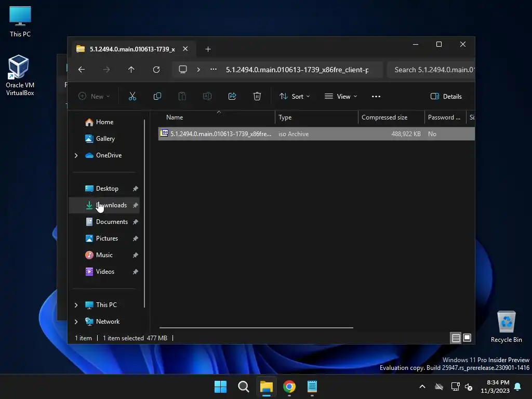Click File Explorer in the taskbar
Screen dimensions: 532x399
[267, 387]
